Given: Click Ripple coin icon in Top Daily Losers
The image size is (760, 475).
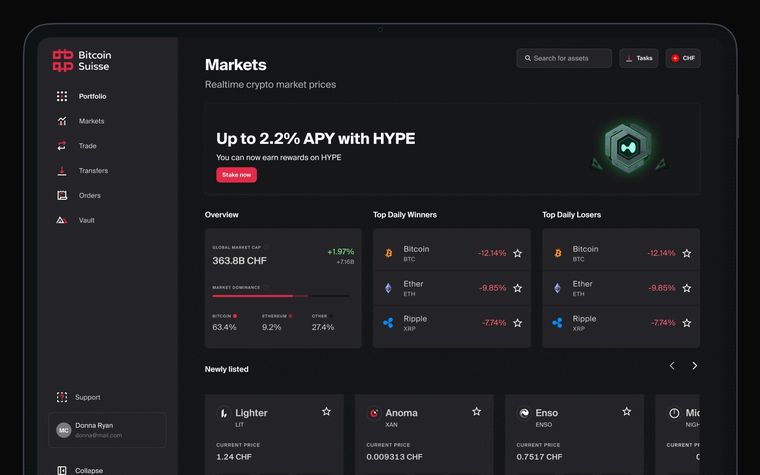Looking at the screenshot, I should click(557, 323).
